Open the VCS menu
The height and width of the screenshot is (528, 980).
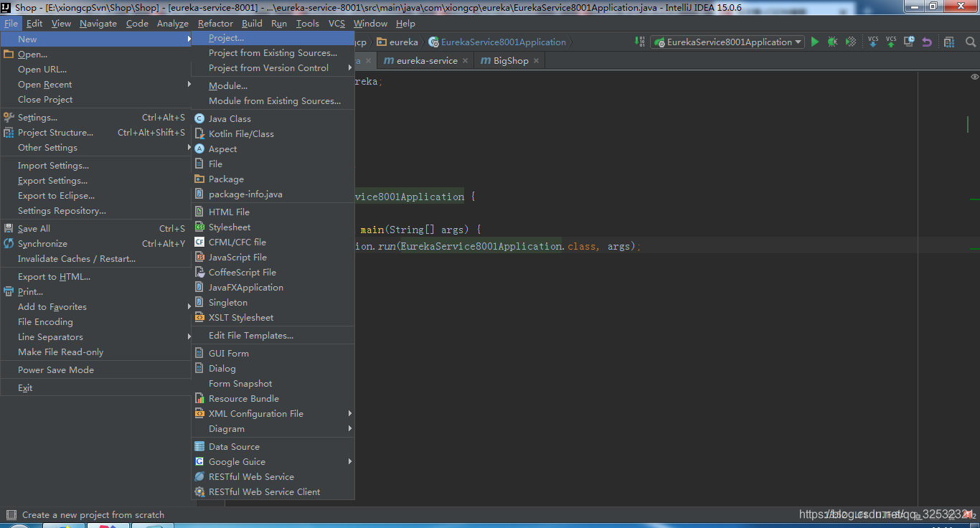tap(336, 23)
